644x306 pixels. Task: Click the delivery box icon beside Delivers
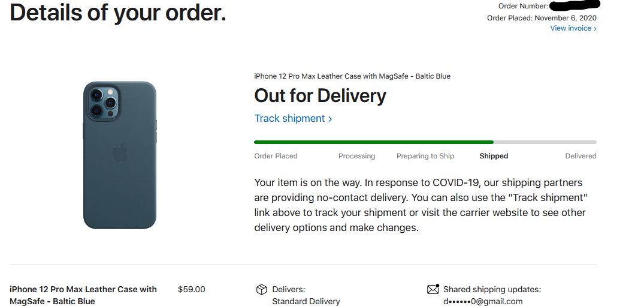[x=261, y=290]
